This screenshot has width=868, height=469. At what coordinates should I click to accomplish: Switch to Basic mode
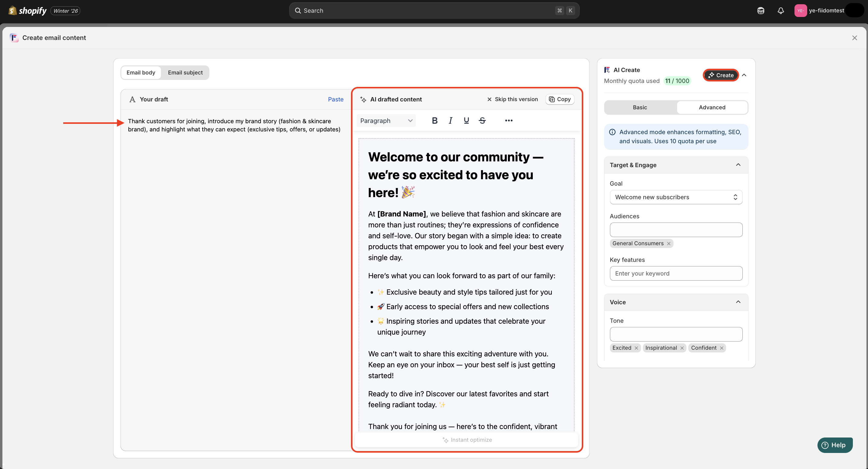(x=640, y=107)
